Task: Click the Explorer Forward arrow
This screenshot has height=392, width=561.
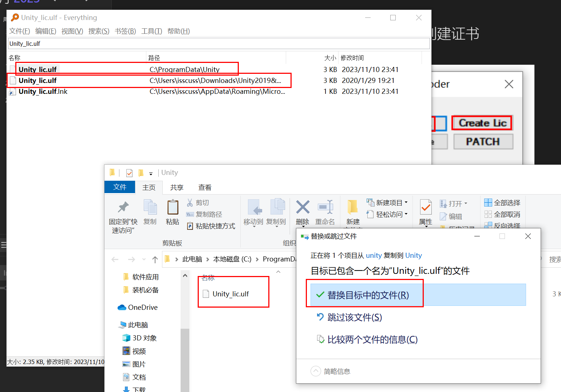Action: coord(131,259)
